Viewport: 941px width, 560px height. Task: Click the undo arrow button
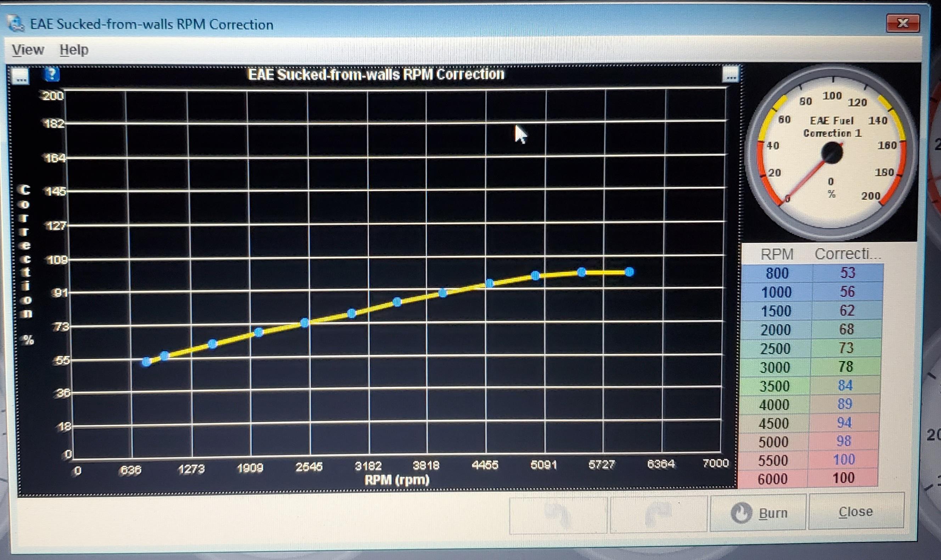(x=558, y=515)
